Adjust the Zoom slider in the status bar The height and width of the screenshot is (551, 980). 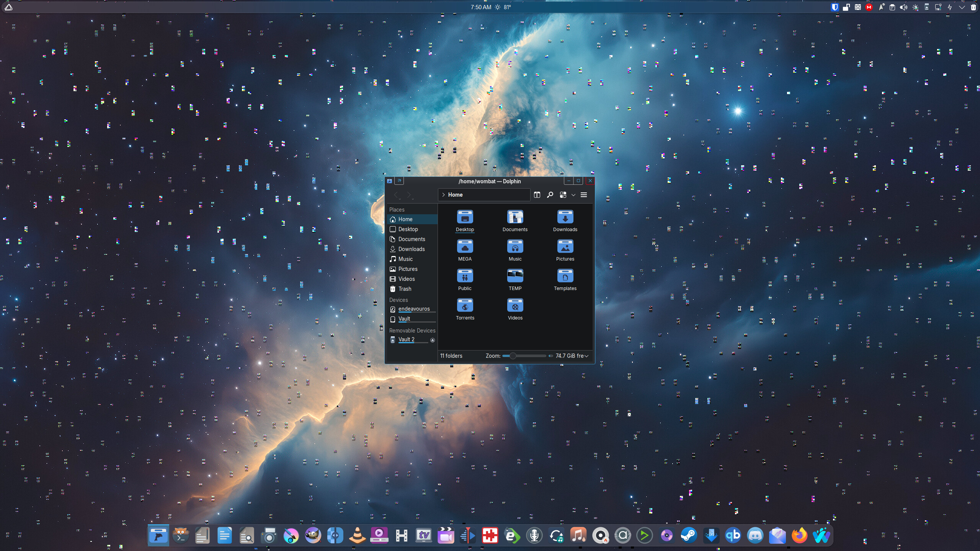(513, 356)
